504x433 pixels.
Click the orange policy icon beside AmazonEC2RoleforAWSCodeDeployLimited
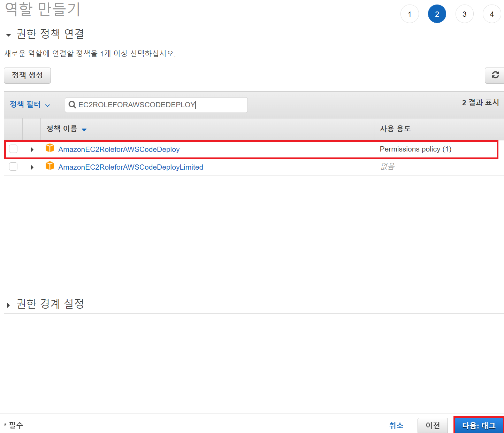pyautogui.click(x=50, y=166)
